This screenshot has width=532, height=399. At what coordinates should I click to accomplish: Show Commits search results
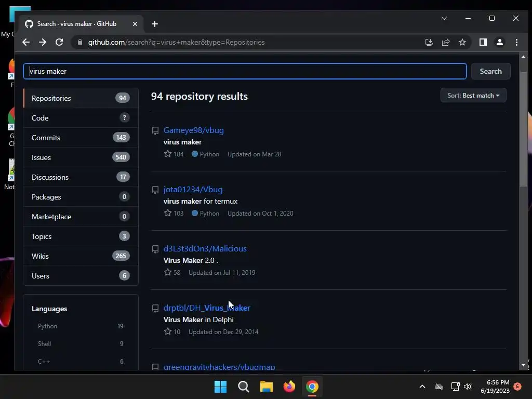point(81,137)
